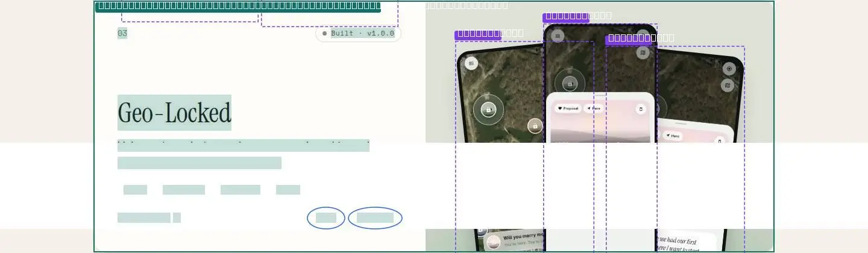This screenshot has height=253, width=868.
Task: Tap the circled lock marker on left phone map
Action: (489, 110)
